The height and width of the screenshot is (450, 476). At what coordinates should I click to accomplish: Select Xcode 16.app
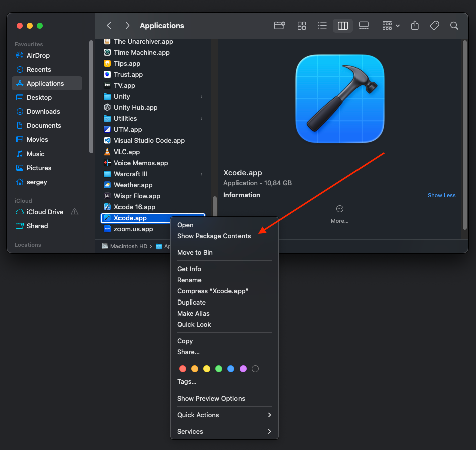pos(153,207)
